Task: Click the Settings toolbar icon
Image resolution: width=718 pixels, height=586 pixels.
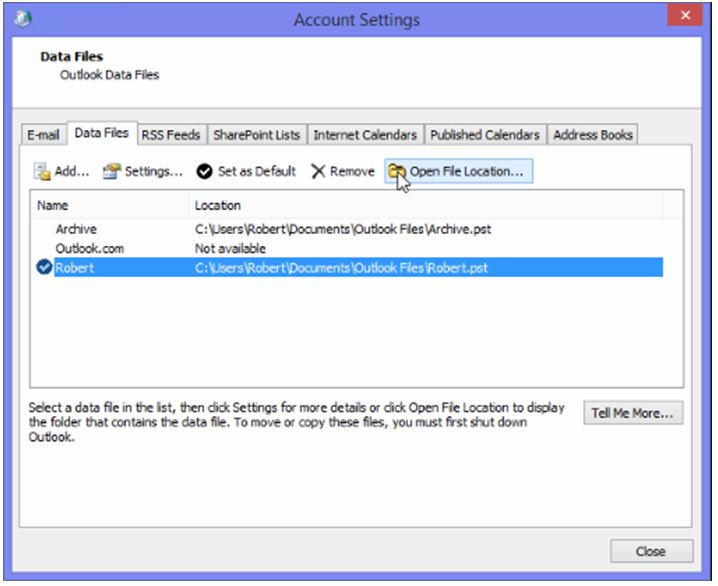Action: pos(112,171)
